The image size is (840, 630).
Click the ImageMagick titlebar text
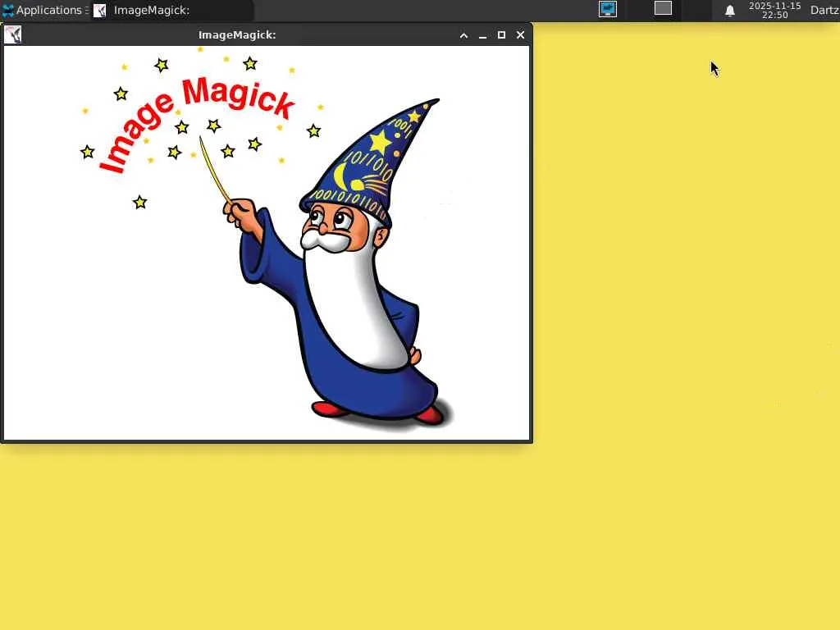click(x=237, y=35)
